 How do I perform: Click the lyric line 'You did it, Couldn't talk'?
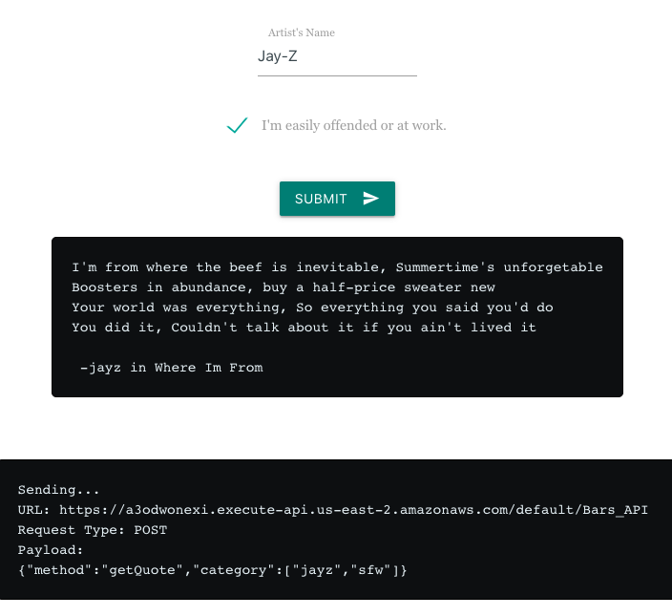tap(304, 328)
